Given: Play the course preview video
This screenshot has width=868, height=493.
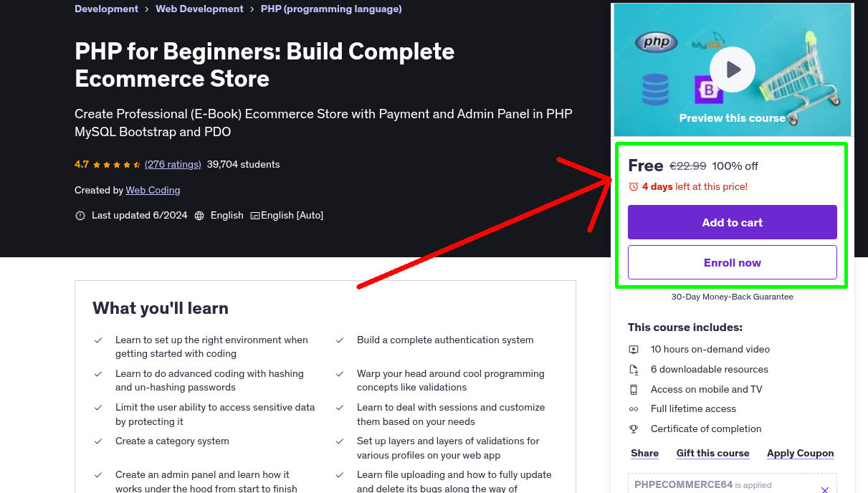Looking at the screenshot, I should [733, 70].
